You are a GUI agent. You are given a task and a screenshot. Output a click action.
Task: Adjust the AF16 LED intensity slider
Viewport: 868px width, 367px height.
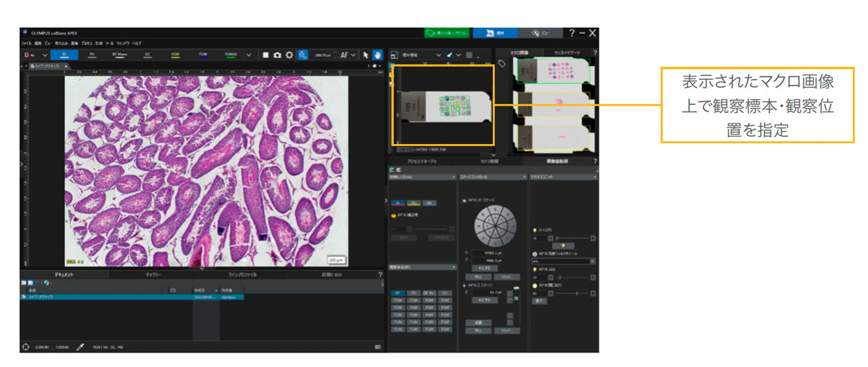pyautogui.click(x=574, y=277)
